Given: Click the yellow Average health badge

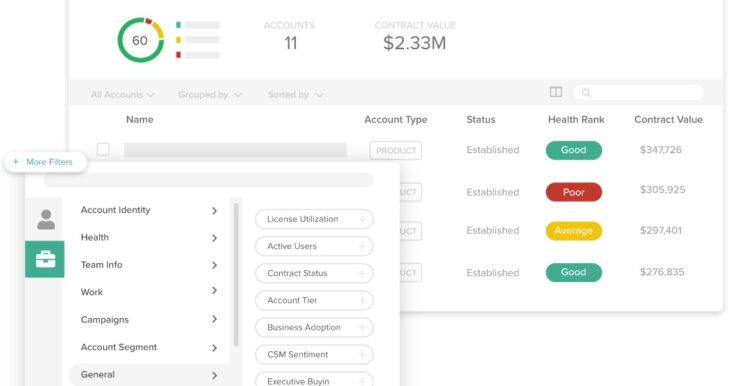Looking at the screenshot, I should click(x=574, y=231).
